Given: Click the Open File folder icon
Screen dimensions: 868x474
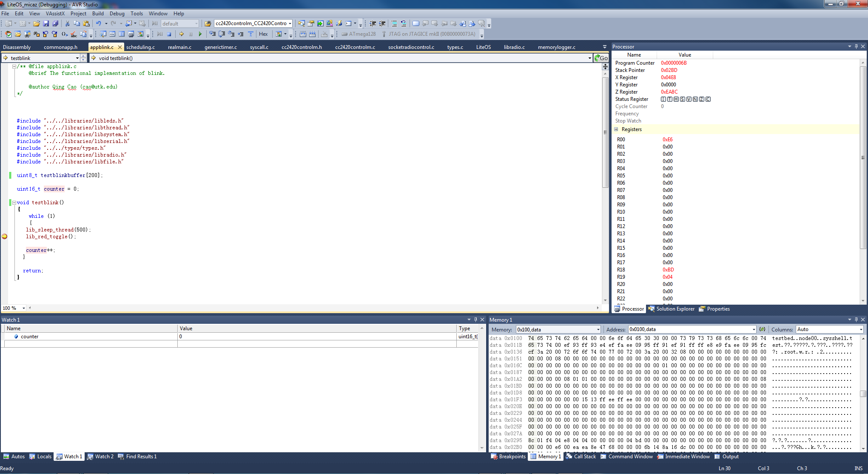Looking at the screenshot, I should pos(37,24).
